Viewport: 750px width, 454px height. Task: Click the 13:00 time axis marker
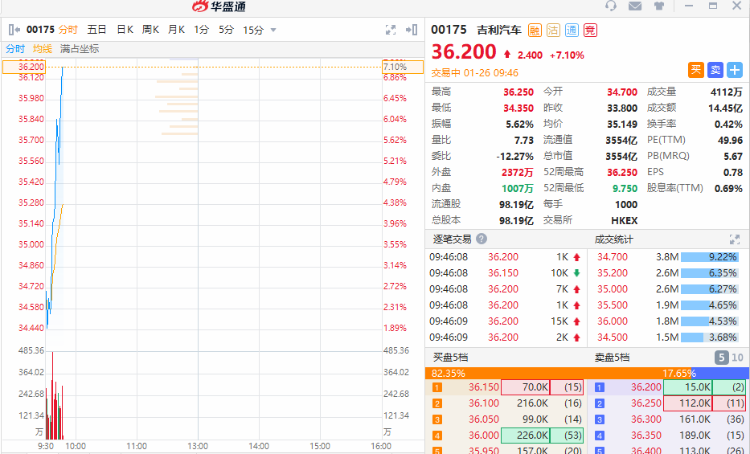198,446
